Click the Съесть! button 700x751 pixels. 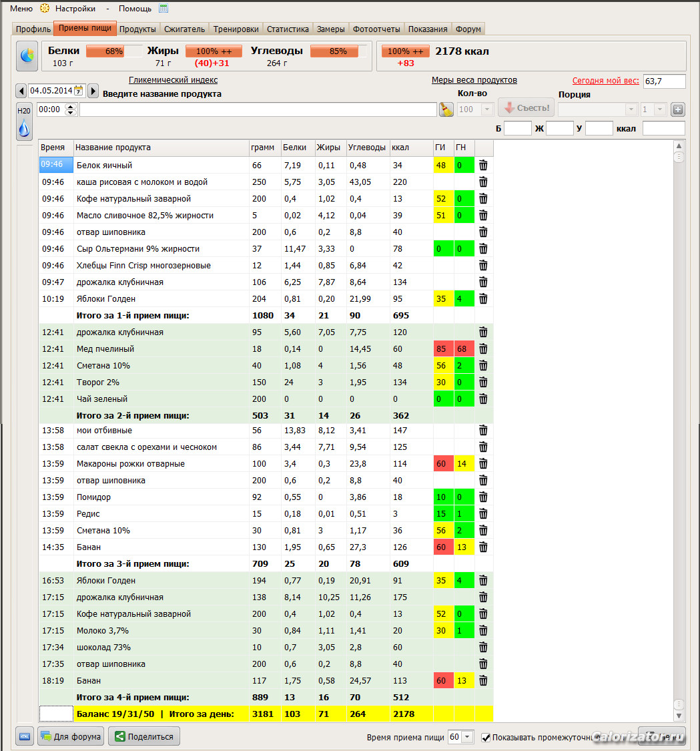[x=527, y=107]
